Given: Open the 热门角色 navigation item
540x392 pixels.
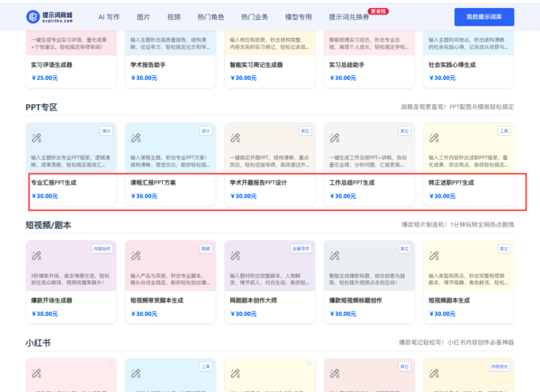Looking at the screenshot, I should click(x=210, y=17).
